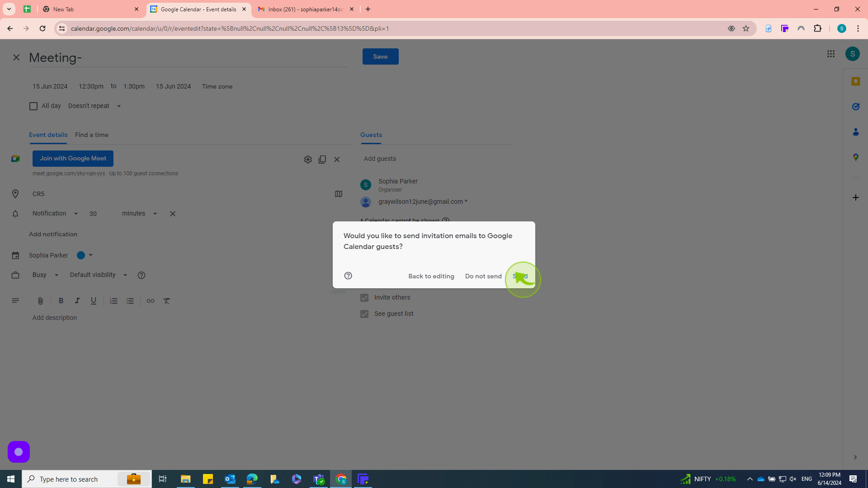Open Google account avatar S

[852, 54]
